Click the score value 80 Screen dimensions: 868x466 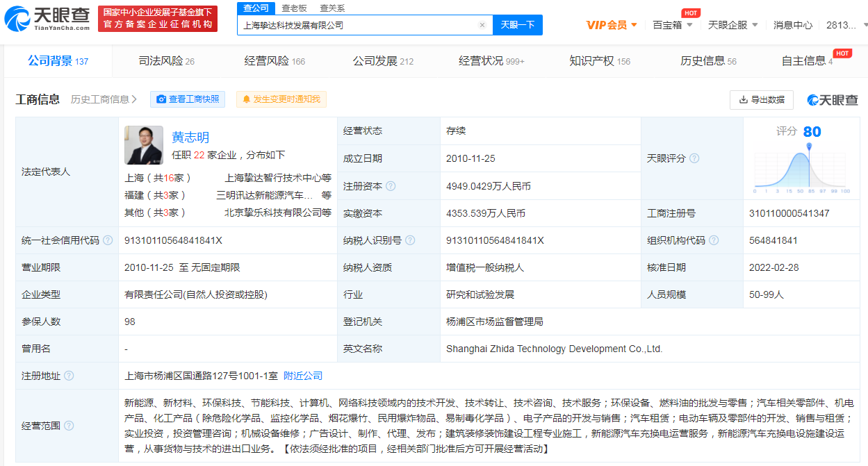(x=812, y=132)
